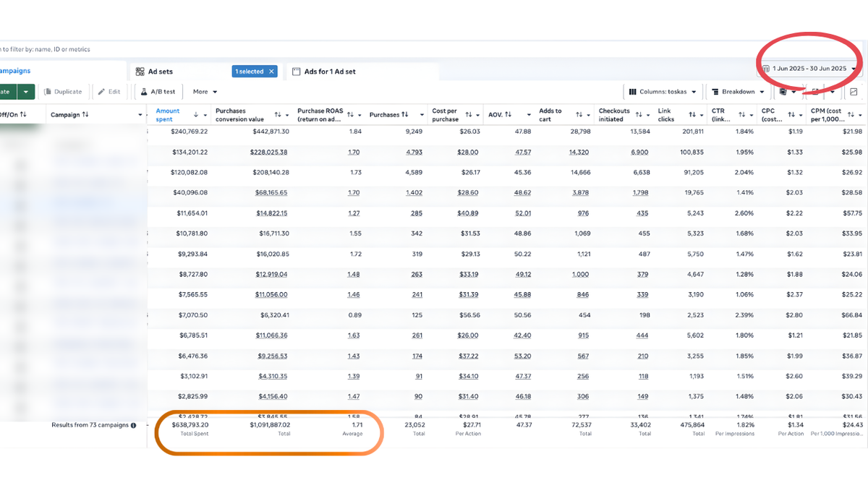Click the info icon beside 73 campaigns
This screenshot has height=488, width=868.
point(133,425)
